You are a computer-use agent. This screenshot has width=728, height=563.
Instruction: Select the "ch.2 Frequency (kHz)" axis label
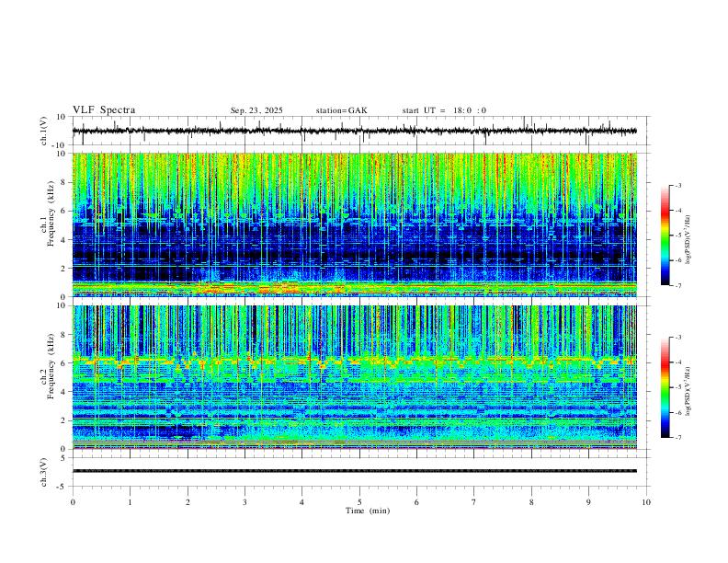pos(48,366)
